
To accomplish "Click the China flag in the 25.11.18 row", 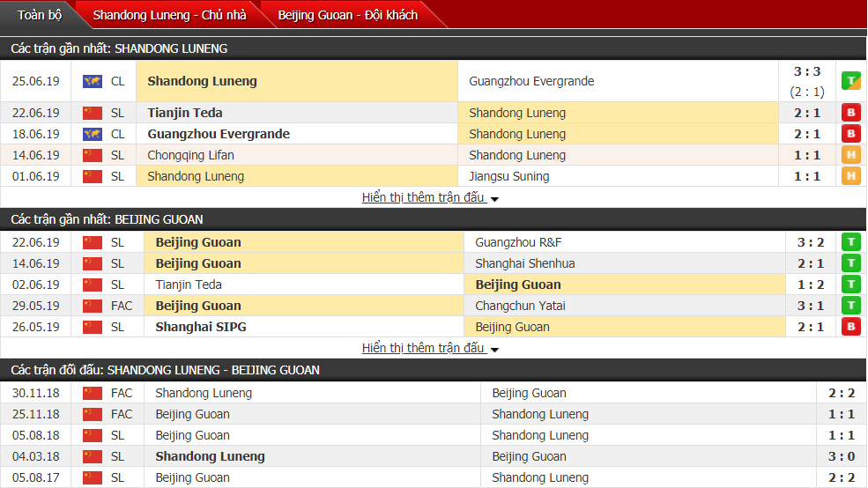I will pyautogui.click(x=93, y=414).
